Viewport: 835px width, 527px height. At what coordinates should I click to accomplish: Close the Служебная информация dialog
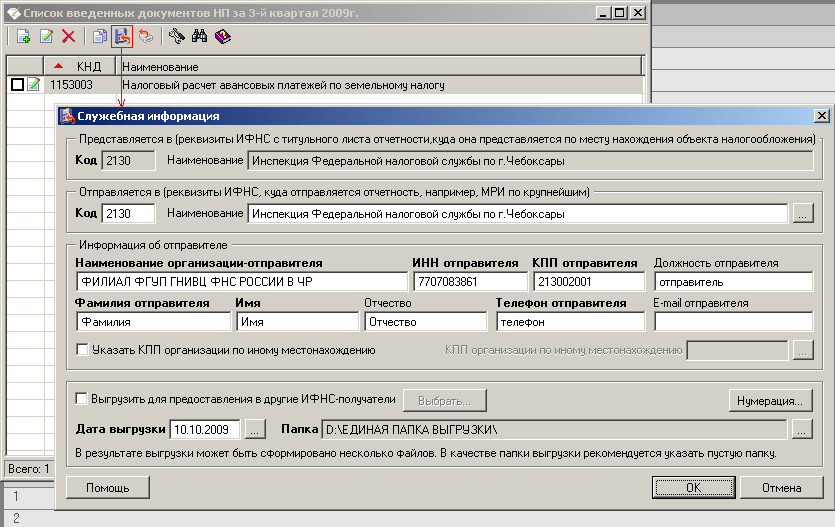(822, 116)
